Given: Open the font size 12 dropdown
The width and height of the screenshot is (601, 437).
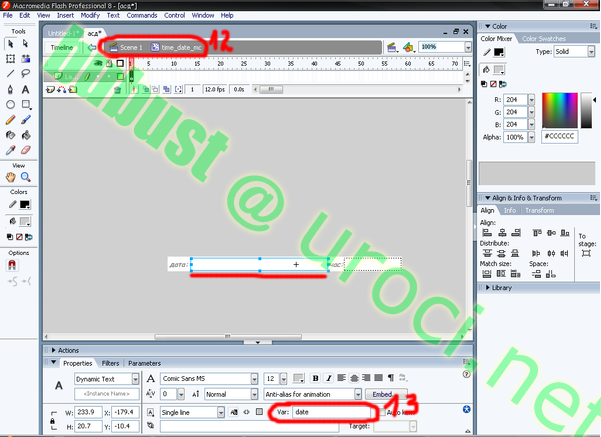Looking at the screenshot, I should tap(283, 379).
